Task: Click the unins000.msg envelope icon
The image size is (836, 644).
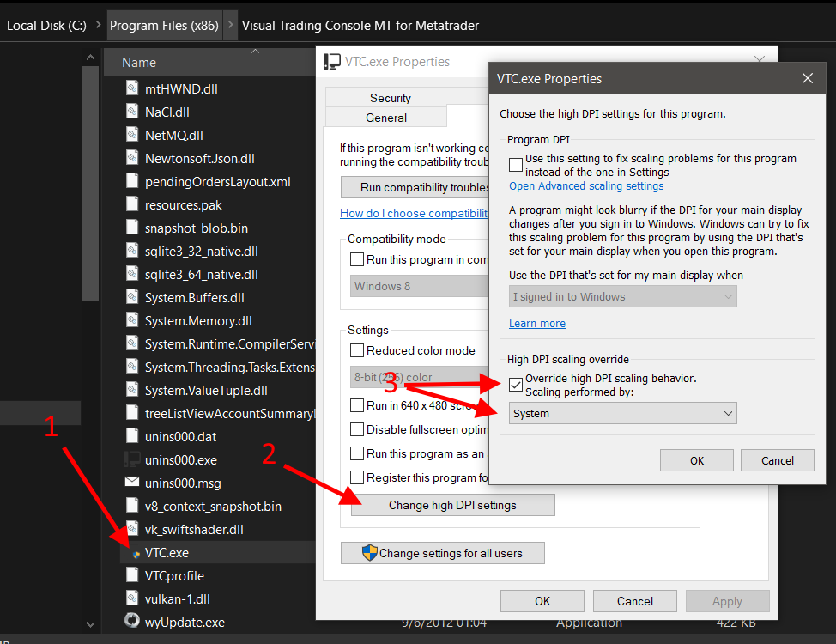Action: [131, 482]
